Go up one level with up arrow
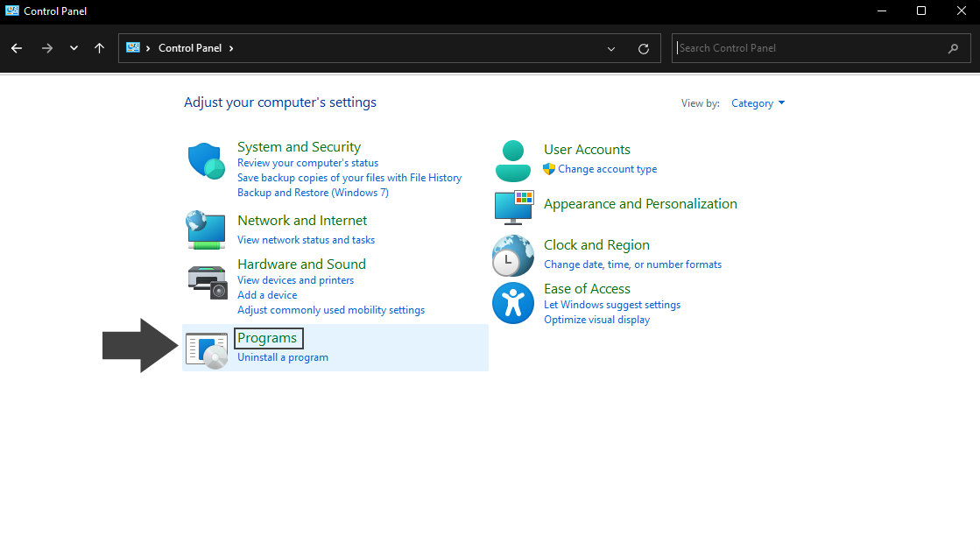 click(x=99, y=48)
